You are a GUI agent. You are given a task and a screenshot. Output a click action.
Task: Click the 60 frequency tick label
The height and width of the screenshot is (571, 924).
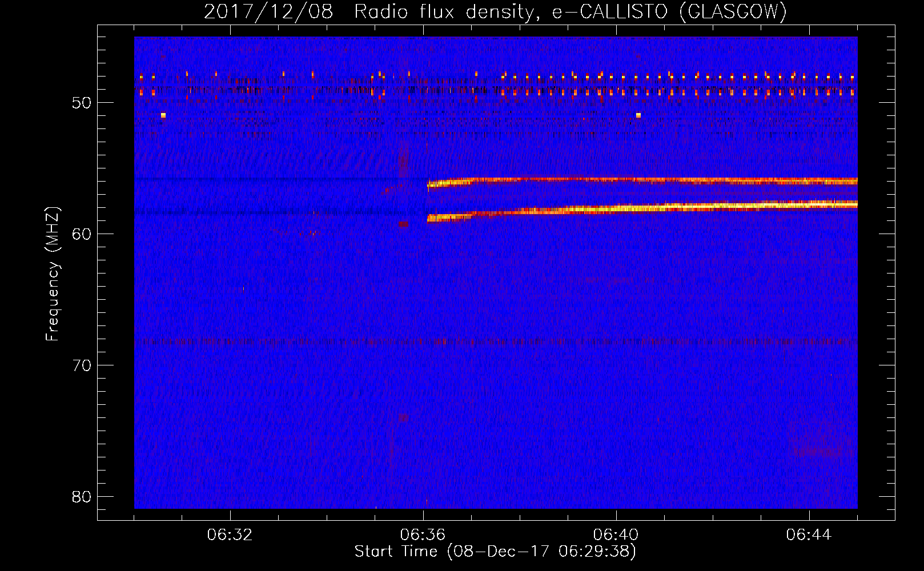82,234
